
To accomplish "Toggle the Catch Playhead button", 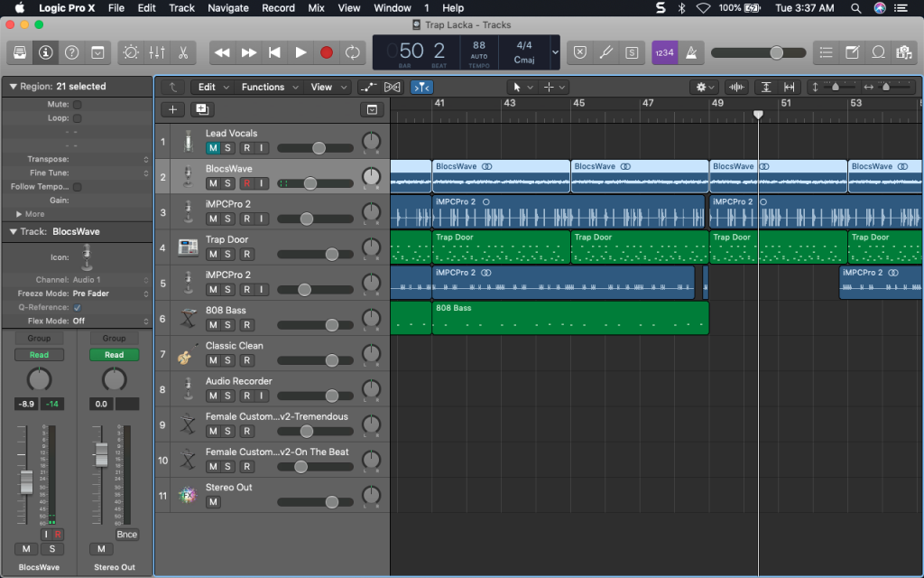I will [x=422, y=88].
